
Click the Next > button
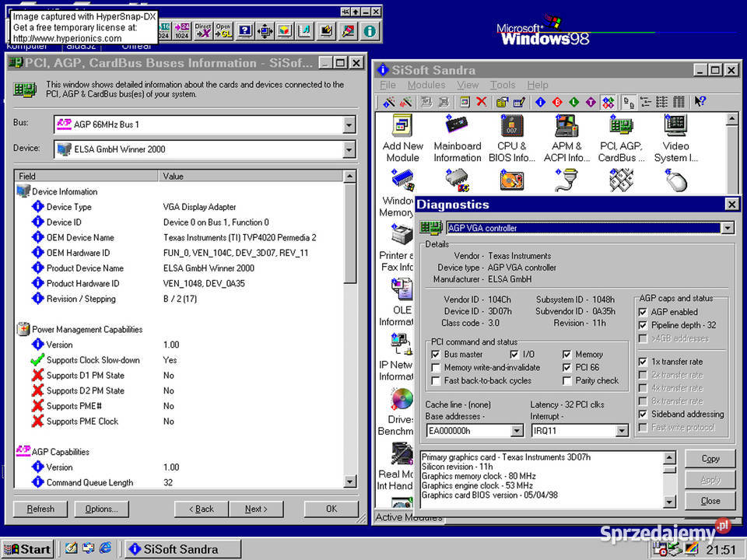click(256, 509)
